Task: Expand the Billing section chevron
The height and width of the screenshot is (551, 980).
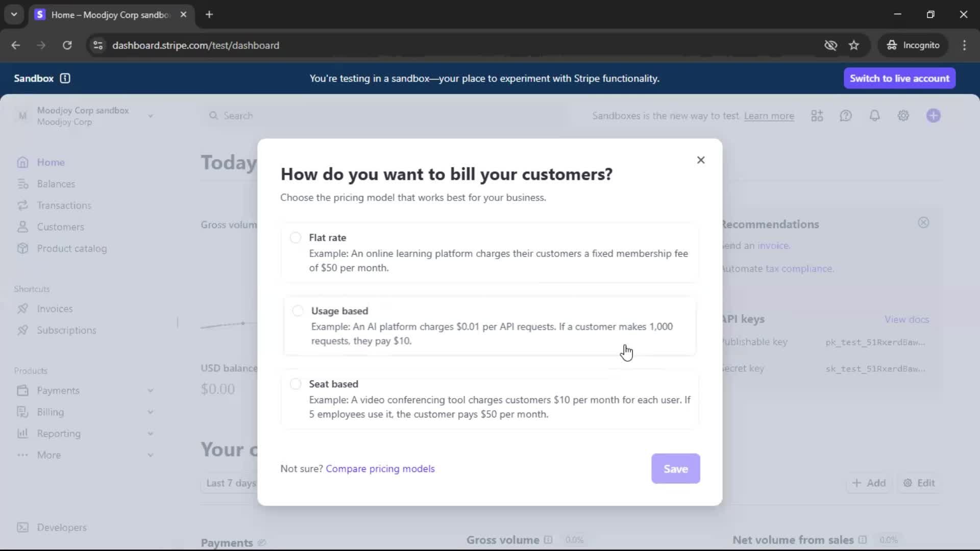Action: tap(151, 412)
